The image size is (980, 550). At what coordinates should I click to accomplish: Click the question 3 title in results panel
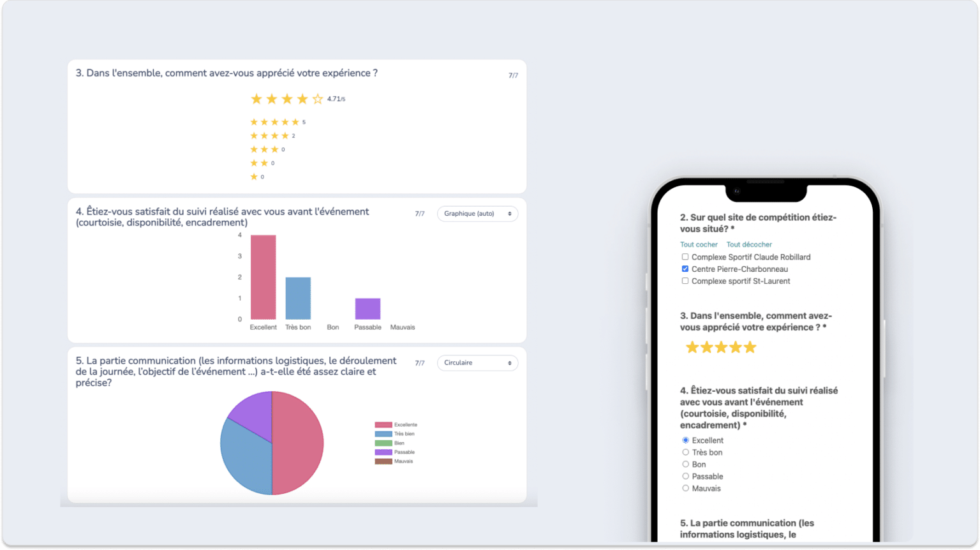coord(226,73)
